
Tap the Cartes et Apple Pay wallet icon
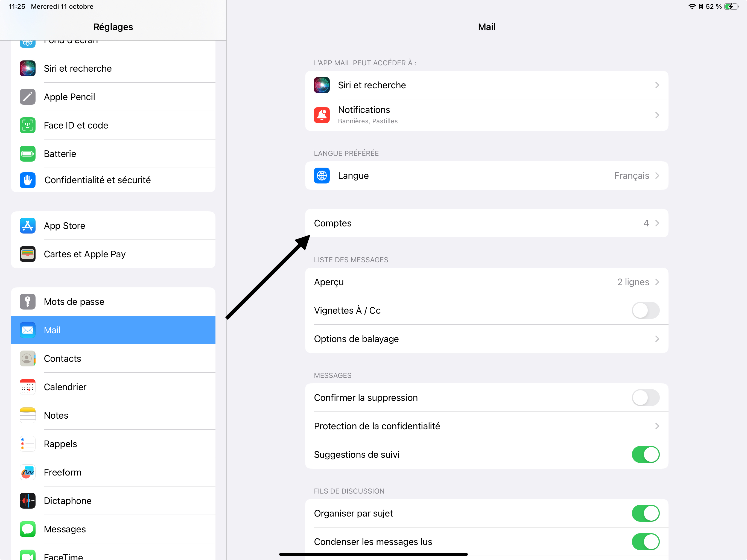pos(28,254)
